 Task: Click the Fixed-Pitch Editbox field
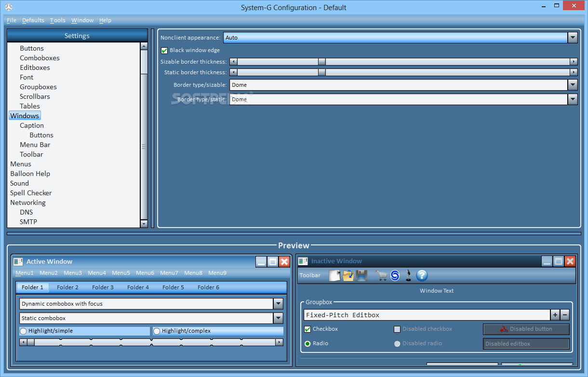(x=427, y=315)
